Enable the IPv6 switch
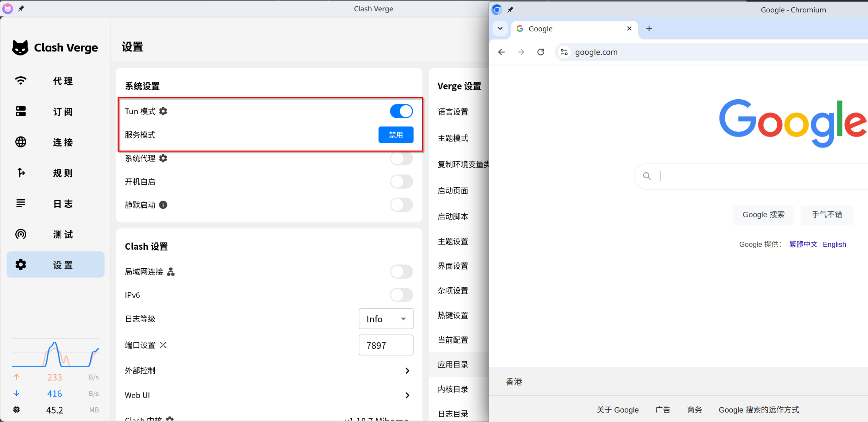Screen dimensions: 868x422 click(x=401, y=295)
